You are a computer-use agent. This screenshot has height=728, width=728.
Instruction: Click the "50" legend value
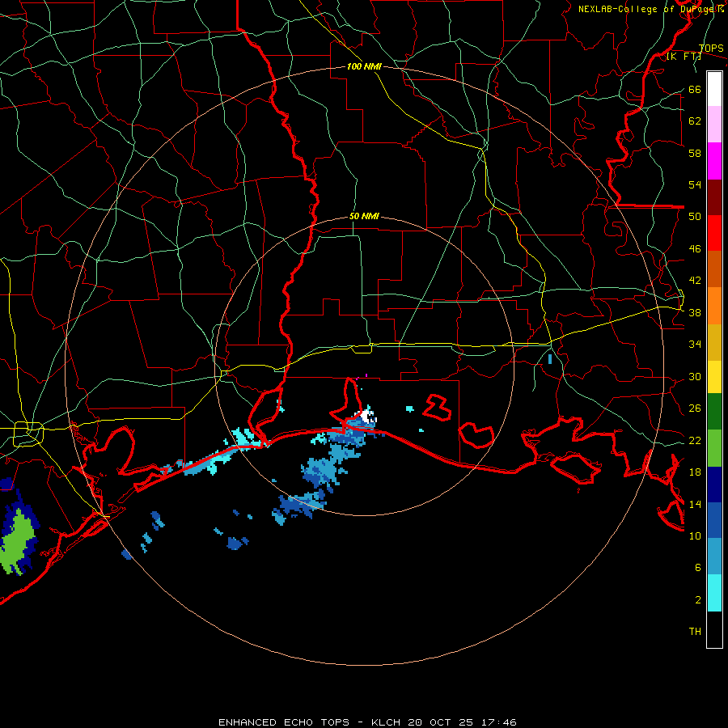(x=695, y=216)
